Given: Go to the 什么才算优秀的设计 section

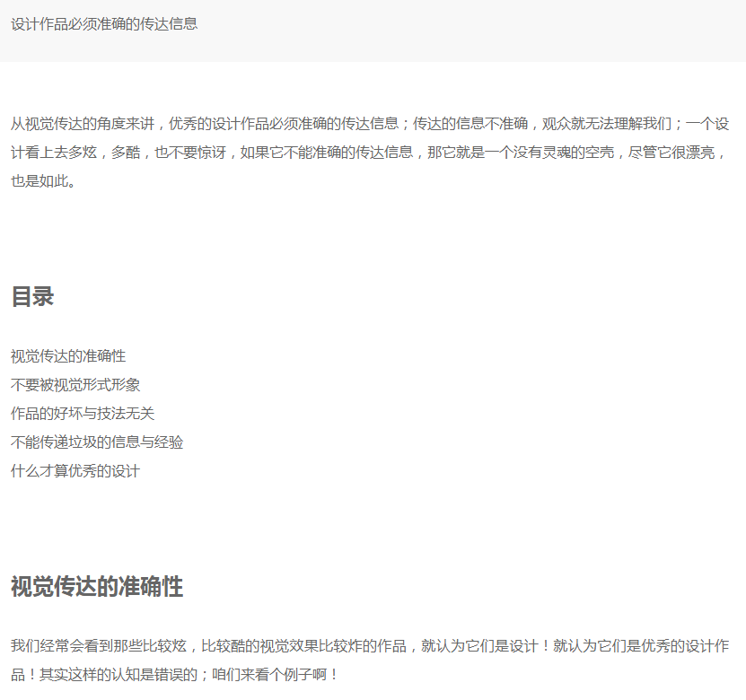Looking at the screenshot, I should click(x=75, y=471).
